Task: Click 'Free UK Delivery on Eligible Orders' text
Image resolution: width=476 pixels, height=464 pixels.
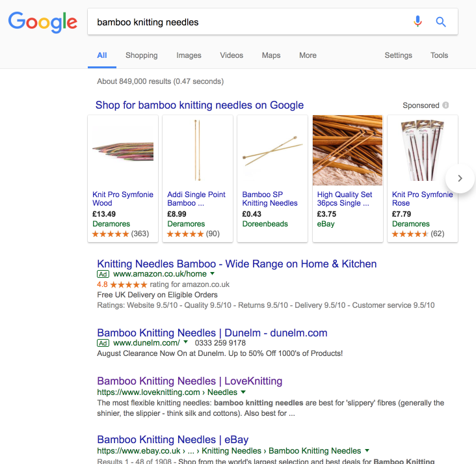Action: click(x=157, y=295)
